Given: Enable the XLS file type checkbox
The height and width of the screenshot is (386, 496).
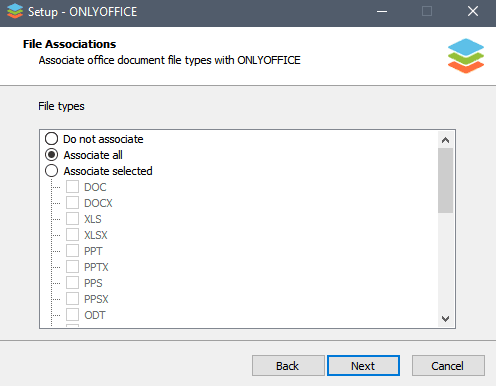Looking at the screenshot, I should (72, 219).
